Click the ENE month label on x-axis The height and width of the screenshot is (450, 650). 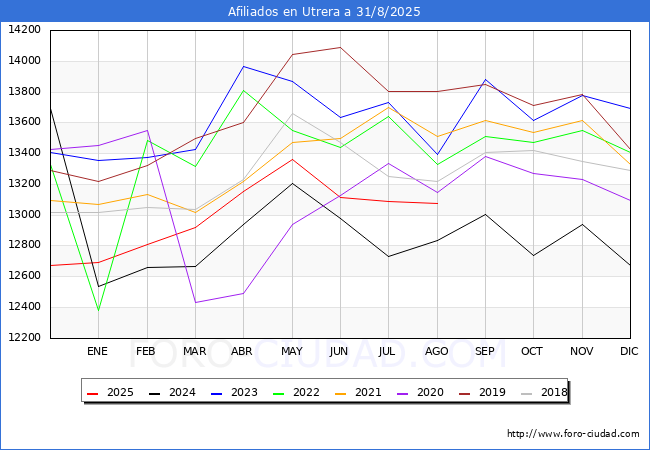(97, 351)
